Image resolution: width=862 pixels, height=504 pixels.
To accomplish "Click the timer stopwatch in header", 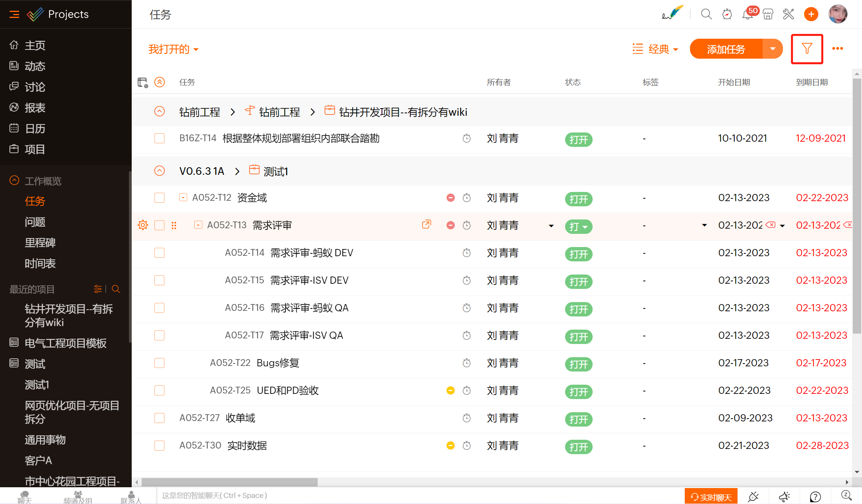I will (x=727, y=15).
